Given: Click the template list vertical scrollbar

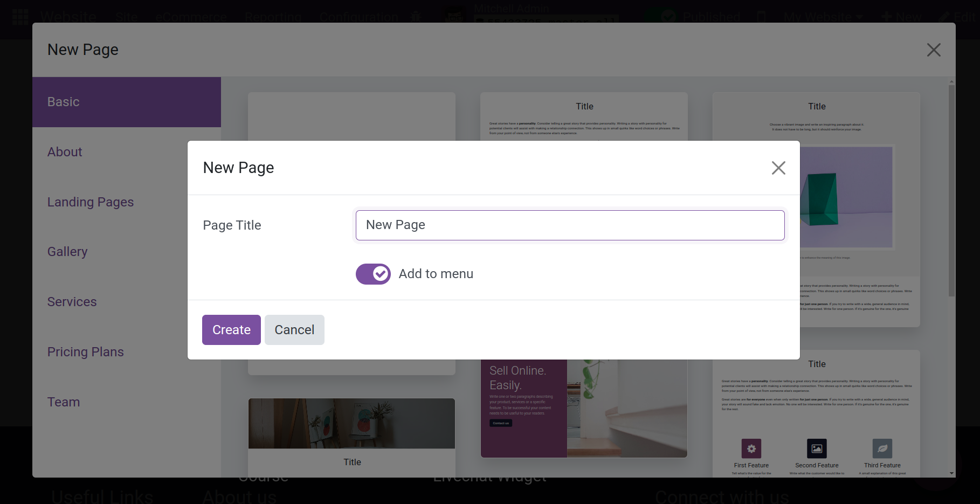Looking at the screenshot, I should point(951,189).
